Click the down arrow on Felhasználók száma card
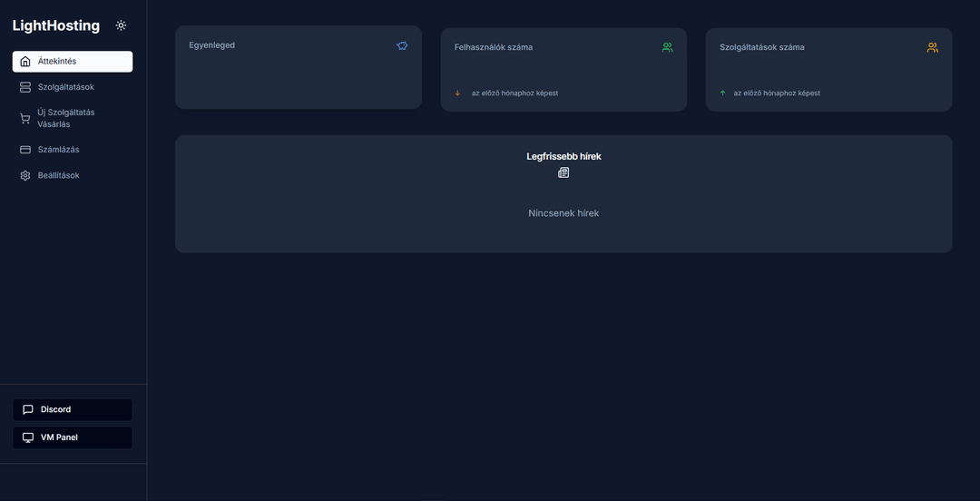 point(457,93)
